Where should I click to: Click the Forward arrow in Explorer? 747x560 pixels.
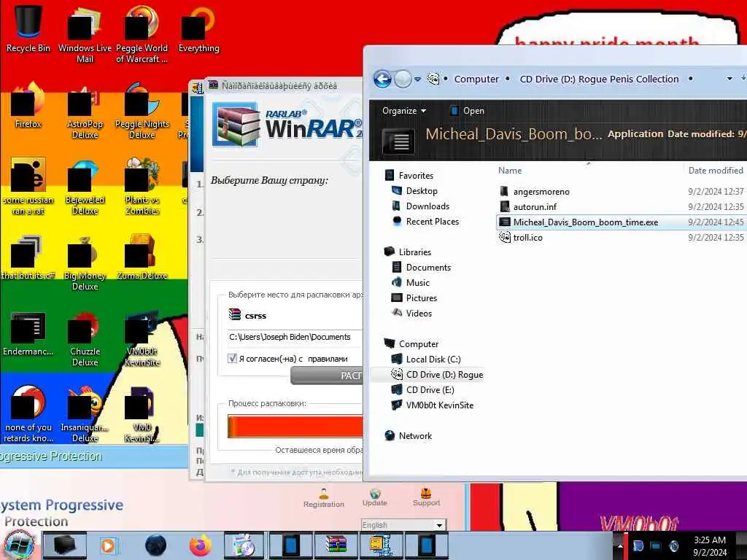pyautogui.click(x=403, y=79)
